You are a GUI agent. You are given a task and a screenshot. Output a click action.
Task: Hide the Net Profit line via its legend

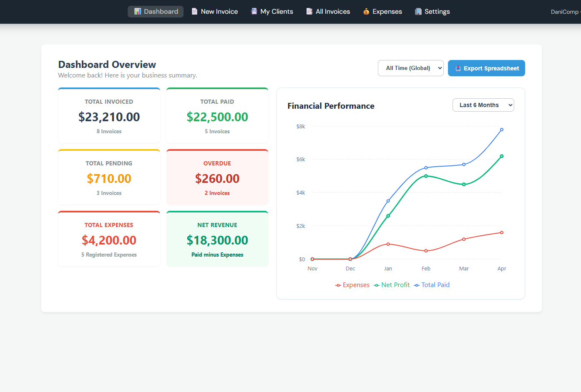tap(392, 285)
